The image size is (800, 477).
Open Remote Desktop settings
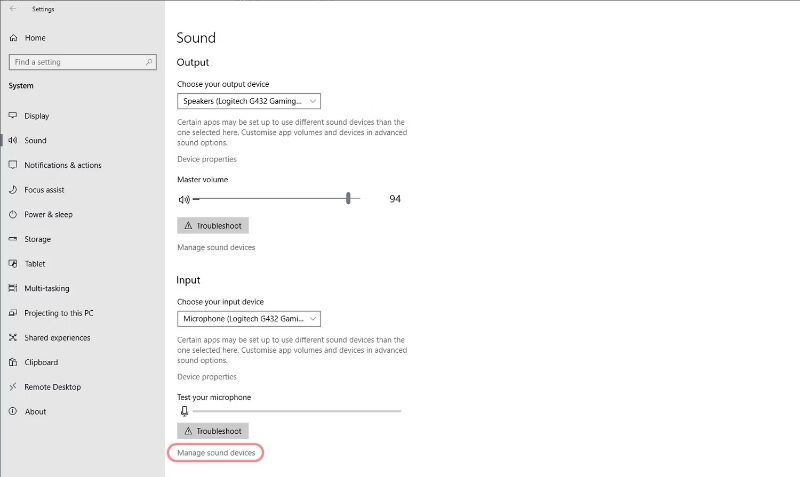click(52, 387)
